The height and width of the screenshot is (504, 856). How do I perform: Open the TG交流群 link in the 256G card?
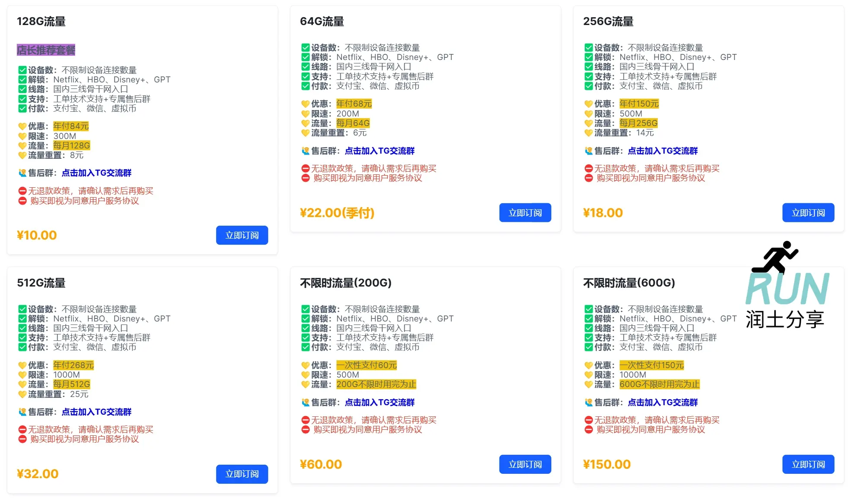click(x=663, y=151)
